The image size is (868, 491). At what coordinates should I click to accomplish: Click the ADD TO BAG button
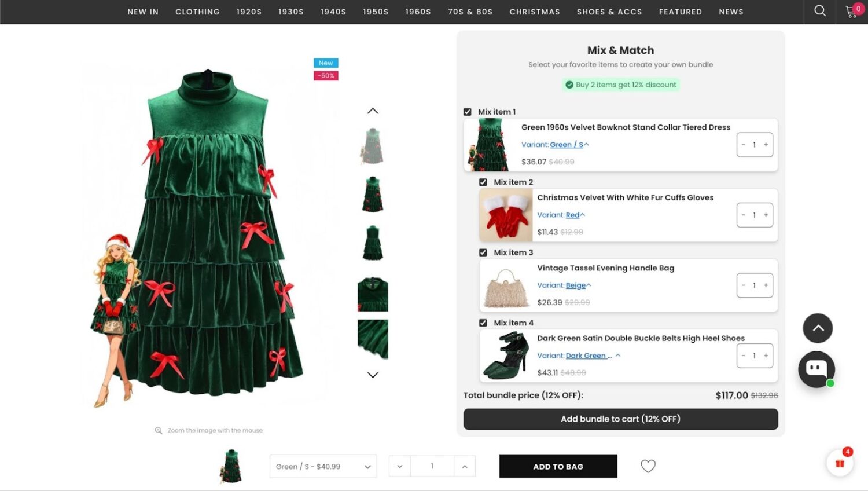(557, 466)
